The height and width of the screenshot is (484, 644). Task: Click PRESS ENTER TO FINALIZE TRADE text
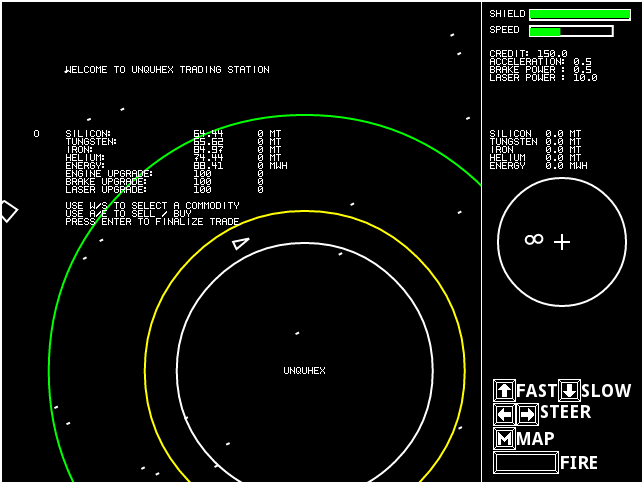click(152, 222)
